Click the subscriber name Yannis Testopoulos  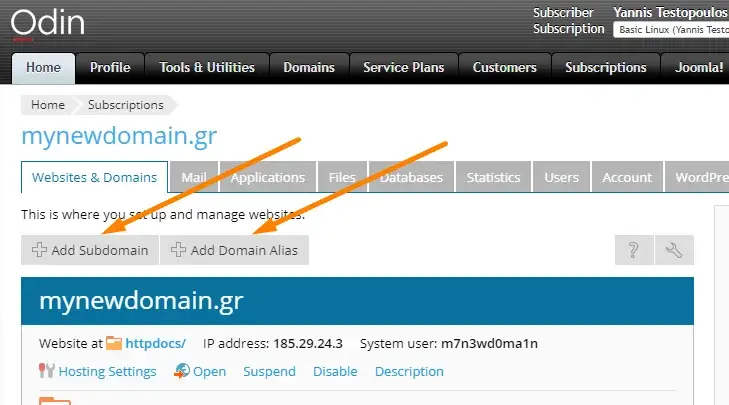(x=670, y=12)
